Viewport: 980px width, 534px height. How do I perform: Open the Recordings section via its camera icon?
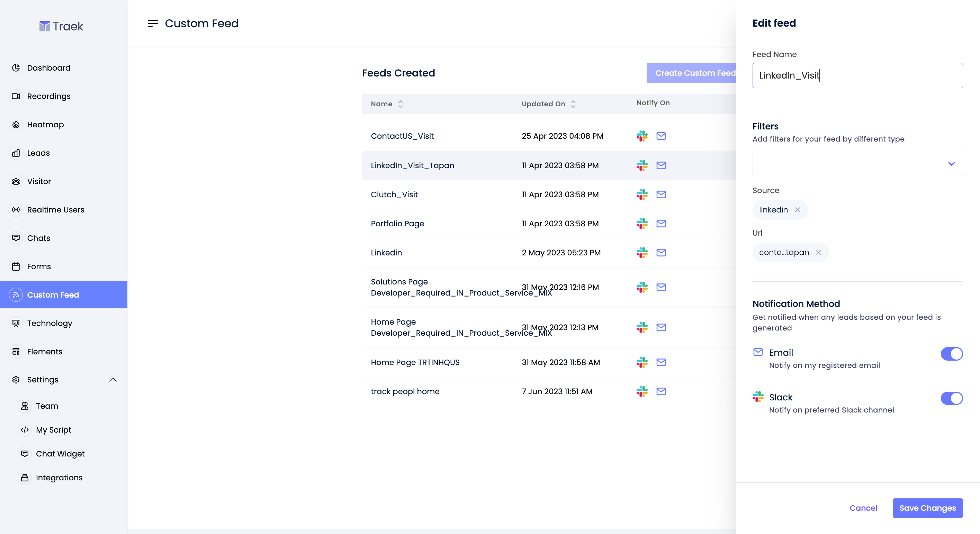point(17,96)
